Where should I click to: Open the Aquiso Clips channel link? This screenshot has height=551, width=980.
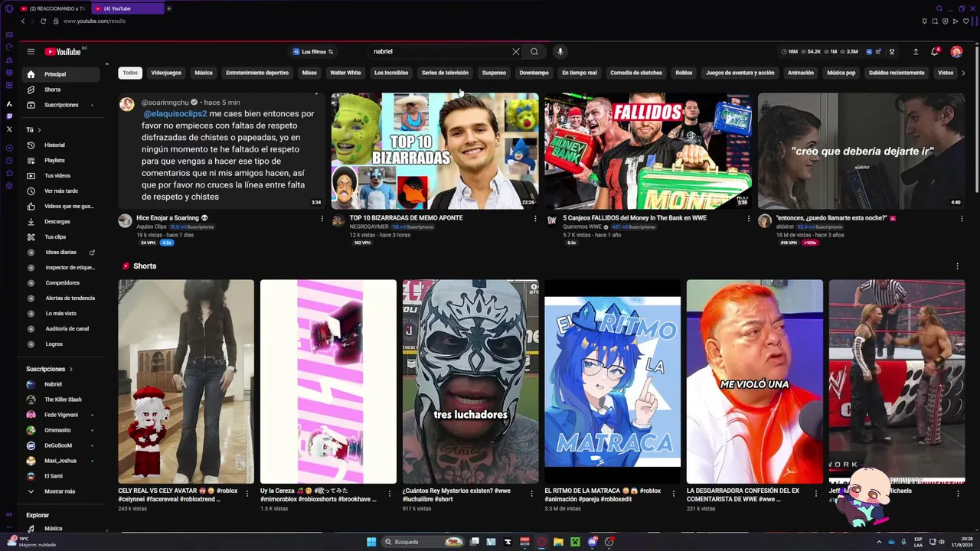151,227
